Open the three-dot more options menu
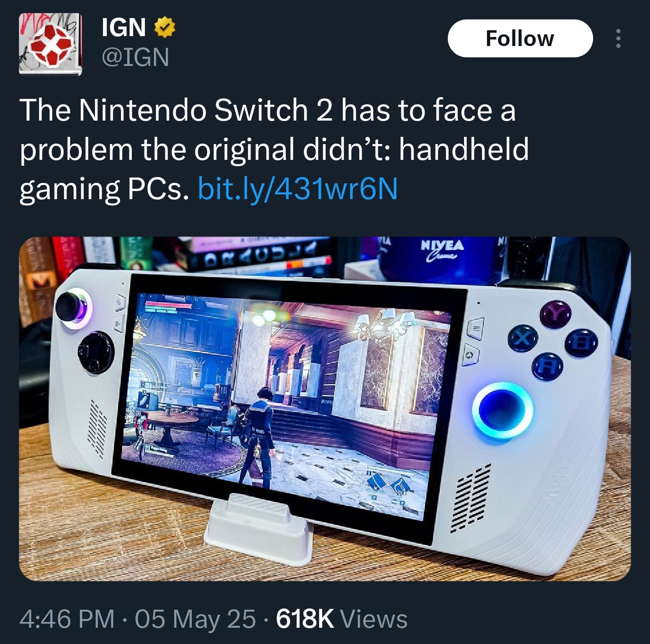The width and height of the screenshot is (650, 644). tap(618, 38)
